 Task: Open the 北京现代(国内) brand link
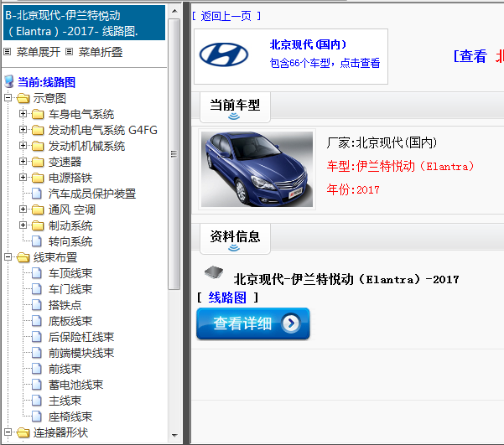308,44
